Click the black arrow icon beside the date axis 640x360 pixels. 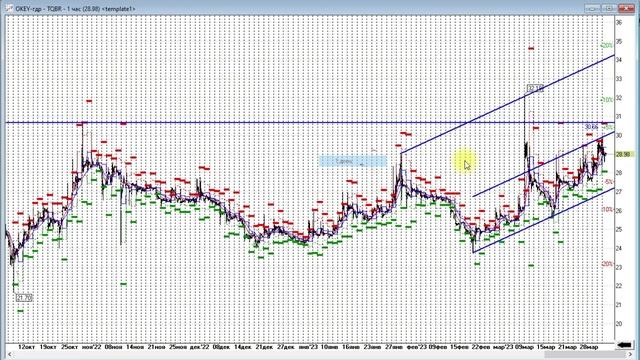[624, 345]
